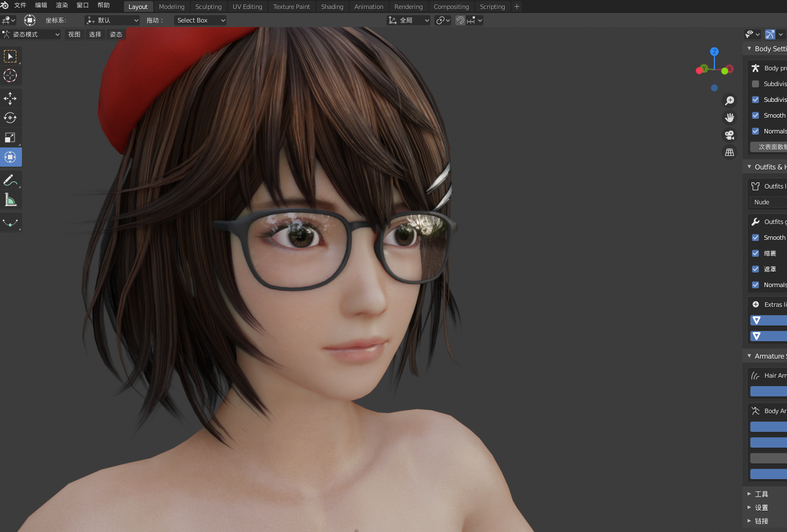Open the 姿态模式 mode dropdown
Screen dimensions: 787x532
pos(31,34)
